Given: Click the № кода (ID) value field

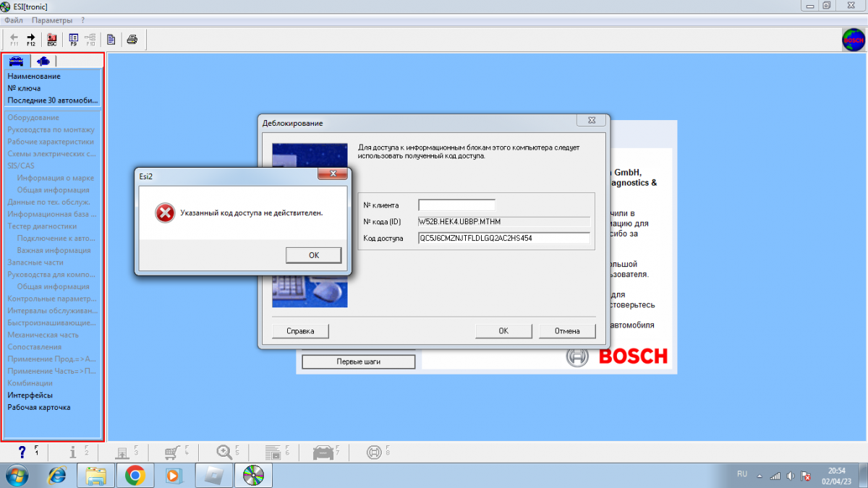Looking at the screenshot, I should tap(503, 222).
